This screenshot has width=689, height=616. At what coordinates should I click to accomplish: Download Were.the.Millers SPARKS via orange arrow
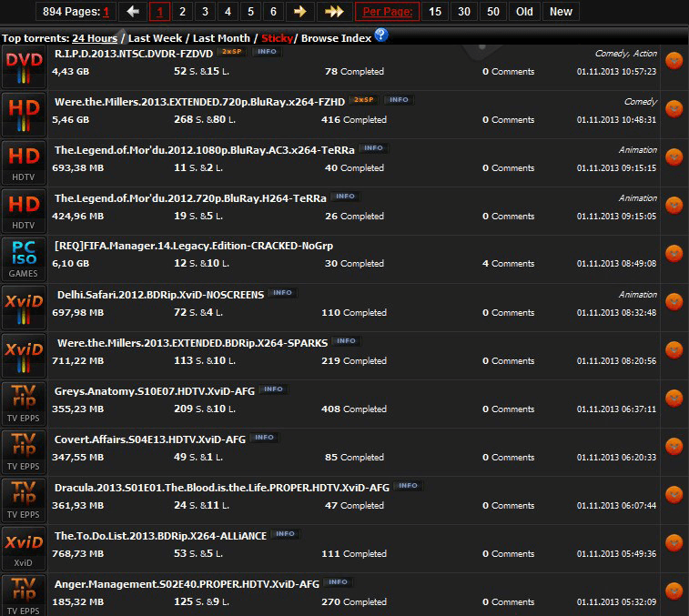[674, 349]
